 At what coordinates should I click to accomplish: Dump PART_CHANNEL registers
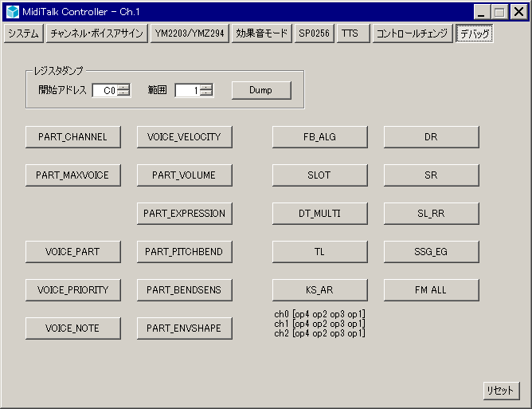tap(73, 137)
